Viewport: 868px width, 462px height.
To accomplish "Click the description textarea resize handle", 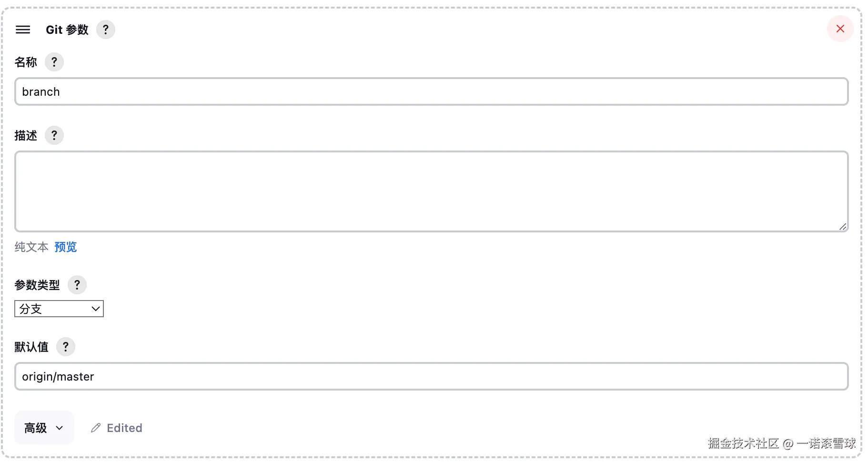I will tap(843, 227).
